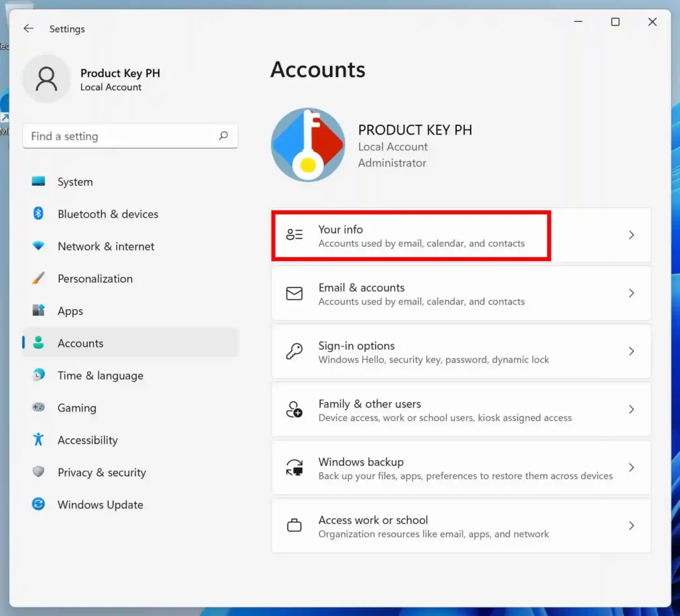Expand Your info with its chevron
The width and height of the screenshot is (680, 616).
[632, 235]
